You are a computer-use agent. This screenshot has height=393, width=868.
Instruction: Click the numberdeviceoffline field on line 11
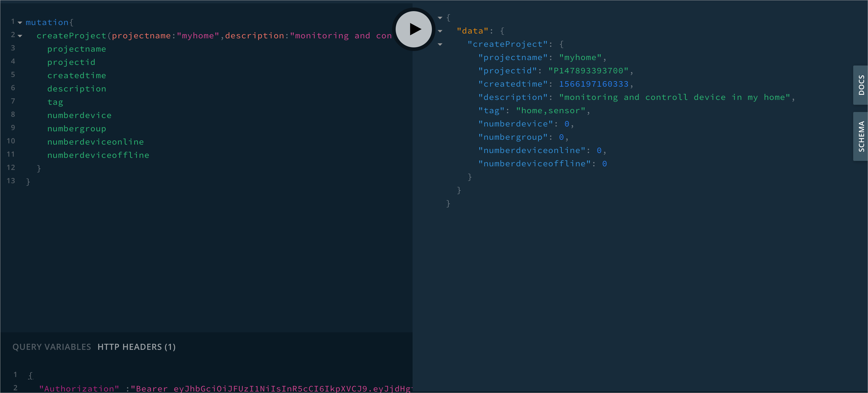click(98, 155)
